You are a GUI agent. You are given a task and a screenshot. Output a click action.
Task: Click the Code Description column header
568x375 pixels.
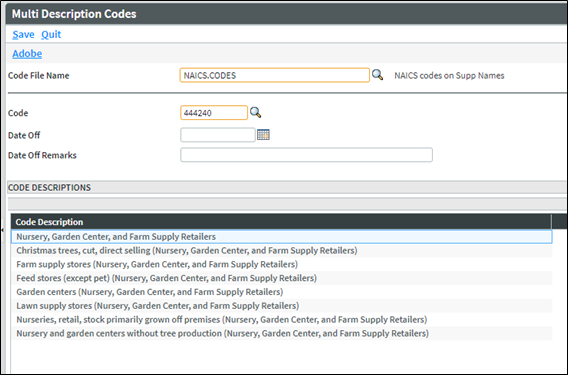point(281,222)
